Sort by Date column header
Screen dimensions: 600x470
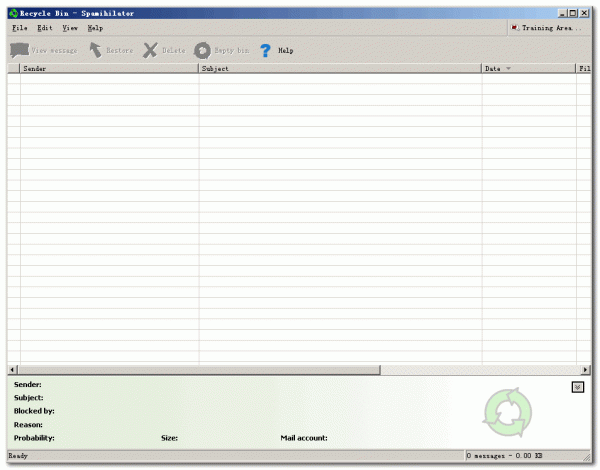528,69
